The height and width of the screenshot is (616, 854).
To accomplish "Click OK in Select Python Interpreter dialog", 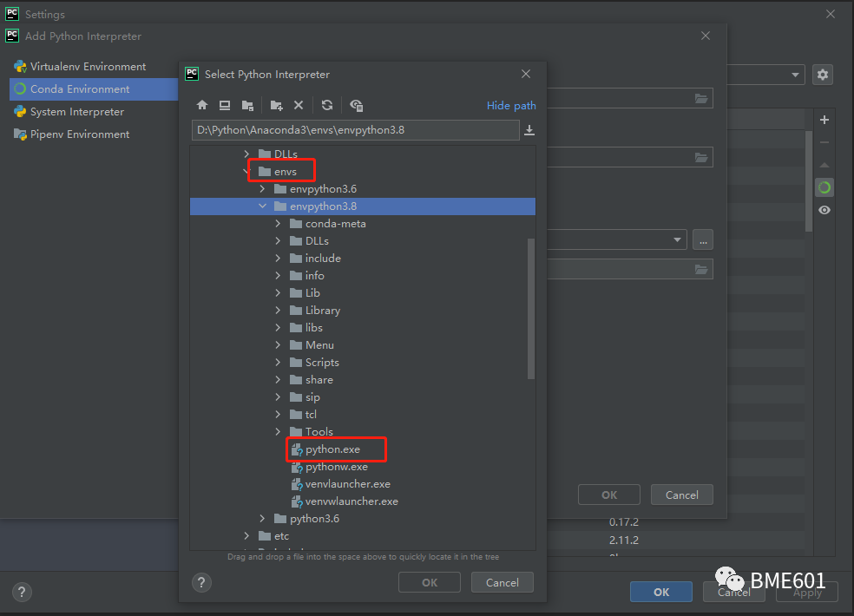I will 430,583.
